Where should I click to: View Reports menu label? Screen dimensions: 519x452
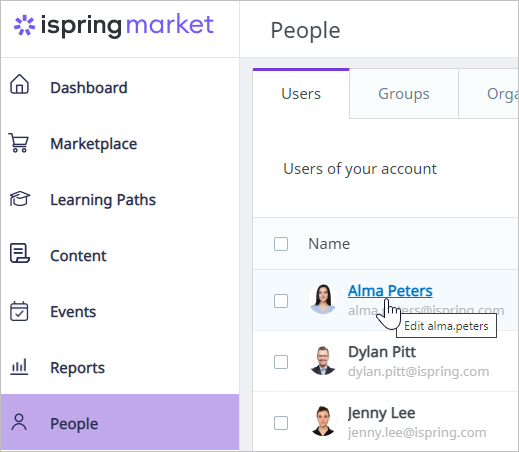coord(77,368)
